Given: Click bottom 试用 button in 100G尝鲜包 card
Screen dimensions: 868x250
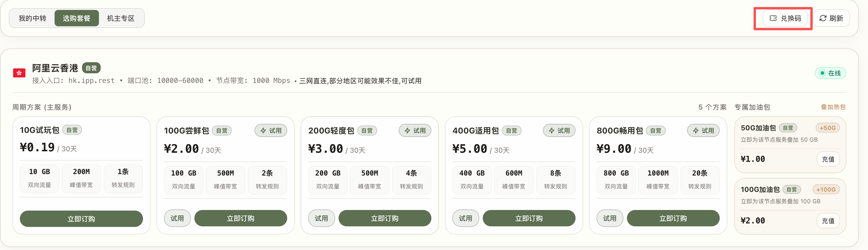Looking at the screenshot, I should coord(177,218).
